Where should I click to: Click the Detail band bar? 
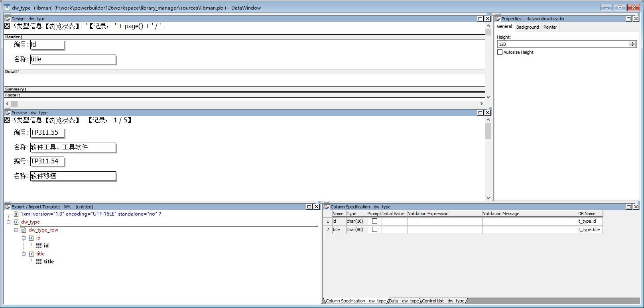pos(244,72)
